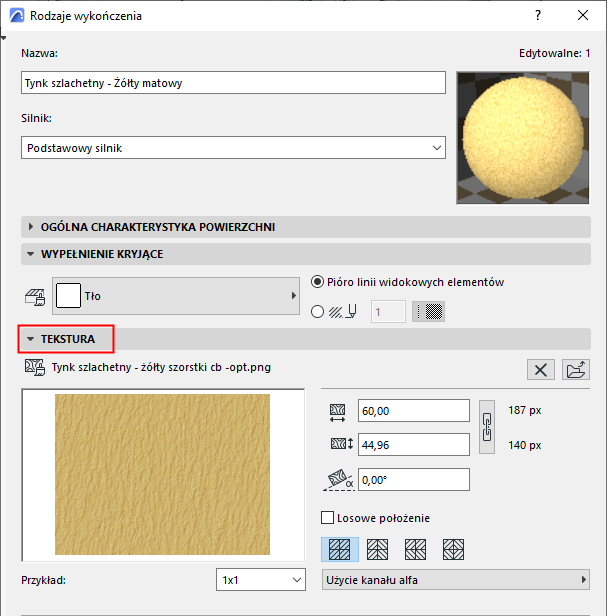Click the texture rotation angle icon
The height and width of the screenshot is (616, 607).
(339, 480)
